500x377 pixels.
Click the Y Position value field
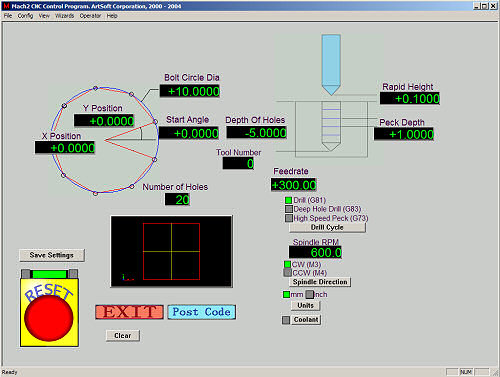pyautogui.click(x=104, y=121)
